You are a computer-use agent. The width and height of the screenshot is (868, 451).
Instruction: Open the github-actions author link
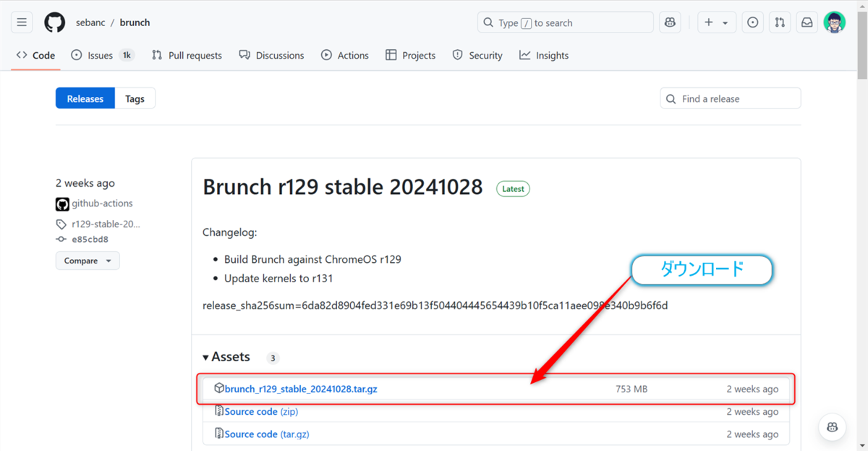102,203
